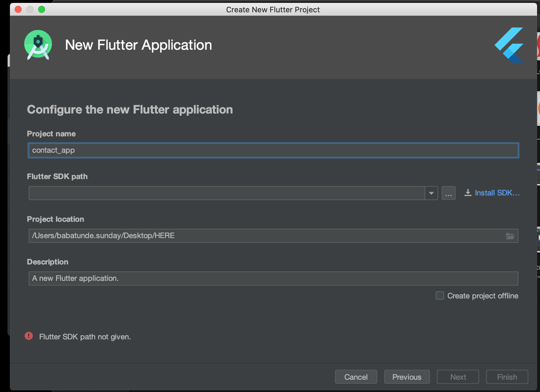Open the project location folder browser icon
The height and width of the screenshot is (392, 540).
[510, 236]
